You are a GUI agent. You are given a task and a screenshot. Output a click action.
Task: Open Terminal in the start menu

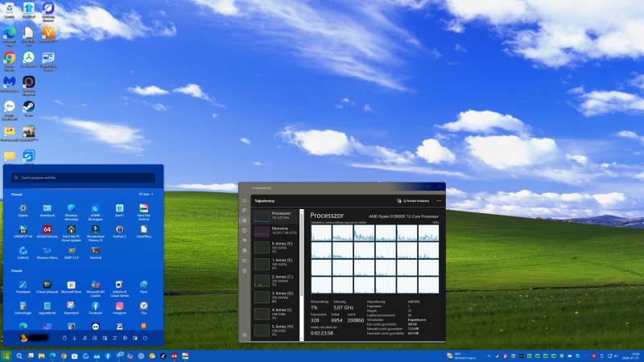(95, 253)
